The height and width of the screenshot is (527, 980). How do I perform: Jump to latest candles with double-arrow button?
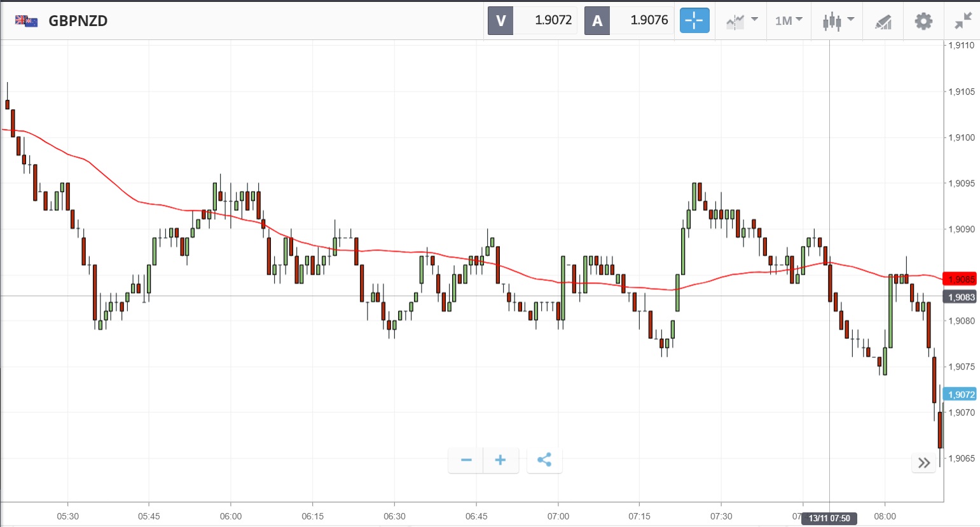point(923,463)
